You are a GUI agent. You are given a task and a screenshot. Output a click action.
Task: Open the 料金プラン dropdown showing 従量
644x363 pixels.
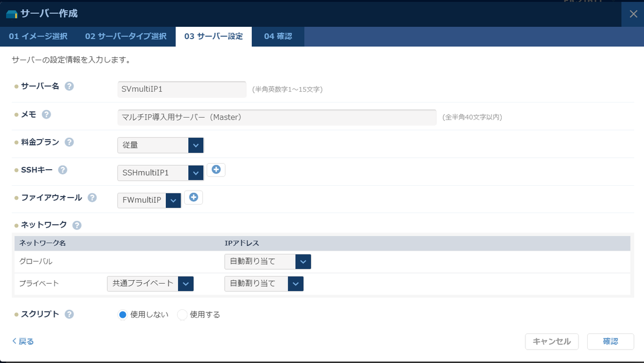click(x=160, y=145)
